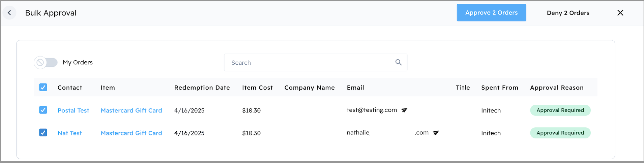Sort by Item Cost column header
This screenshot has height=163, width=644.
click(257, 88)
